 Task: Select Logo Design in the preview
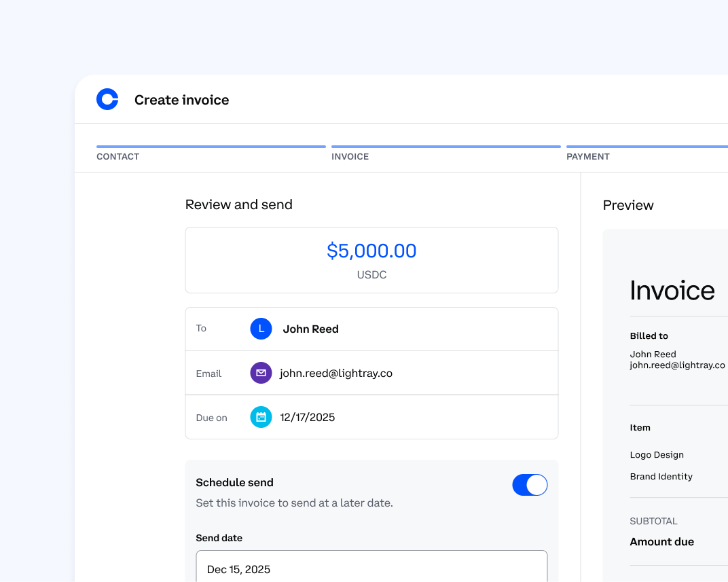tap(657, 455)
